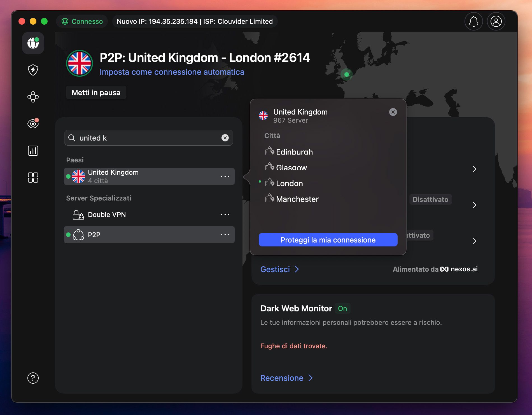Image resolution: width=532 pixels, height=415 pixels.
Task: Click the Dark Web Monitor heading
Action: tap(296, 309)
